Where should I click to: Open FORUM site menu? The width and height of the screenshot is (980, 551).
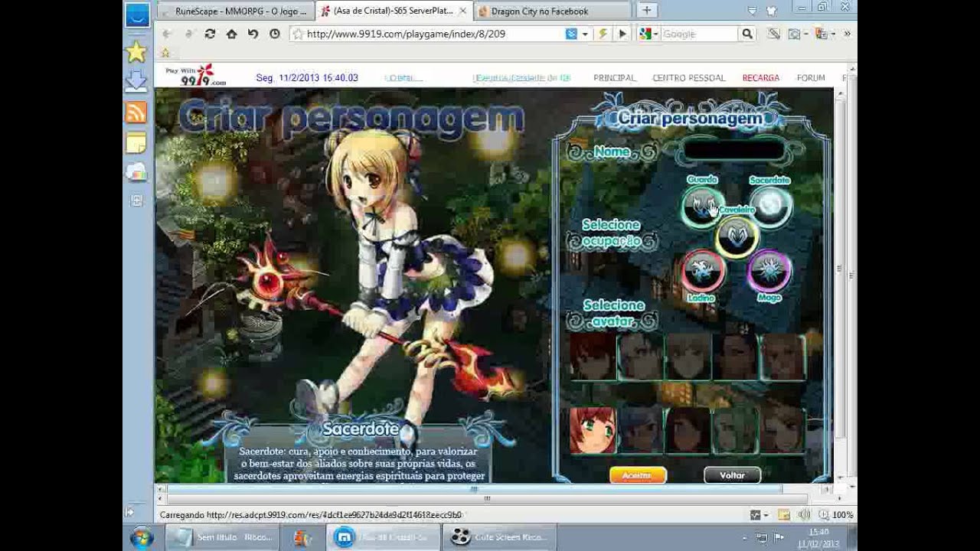pyautogui.click(x=811, y=78)
